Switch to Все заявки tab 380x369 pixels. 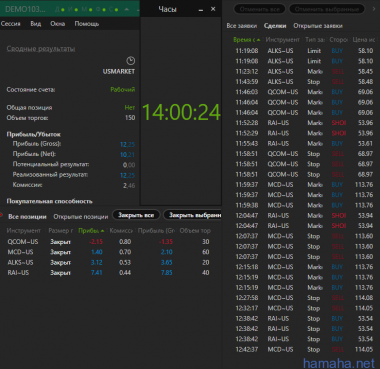242,26
